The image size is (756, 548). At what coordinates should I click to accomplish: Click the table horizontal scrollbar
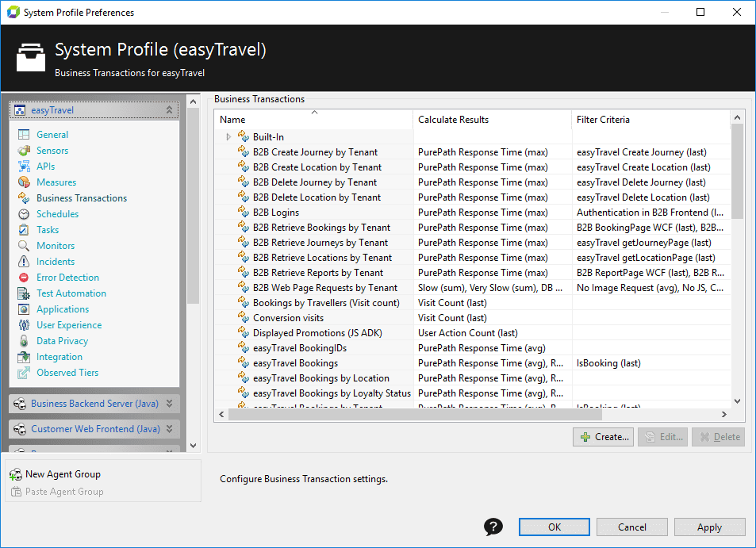pyautogui.click(x=415, y=415)
